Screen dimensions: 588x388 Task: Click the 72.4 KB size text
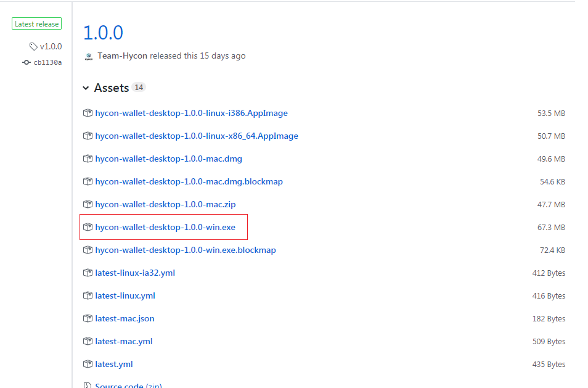coord(552,250)
